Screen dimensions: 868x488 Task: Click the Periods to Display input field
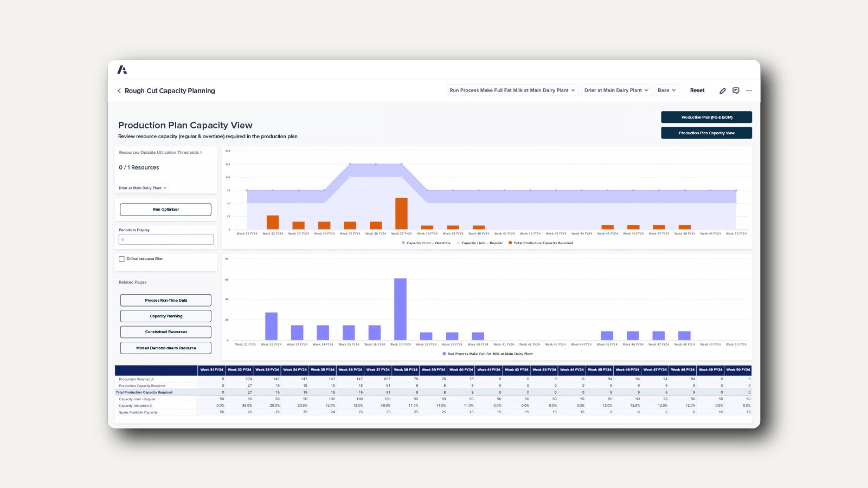165,239
